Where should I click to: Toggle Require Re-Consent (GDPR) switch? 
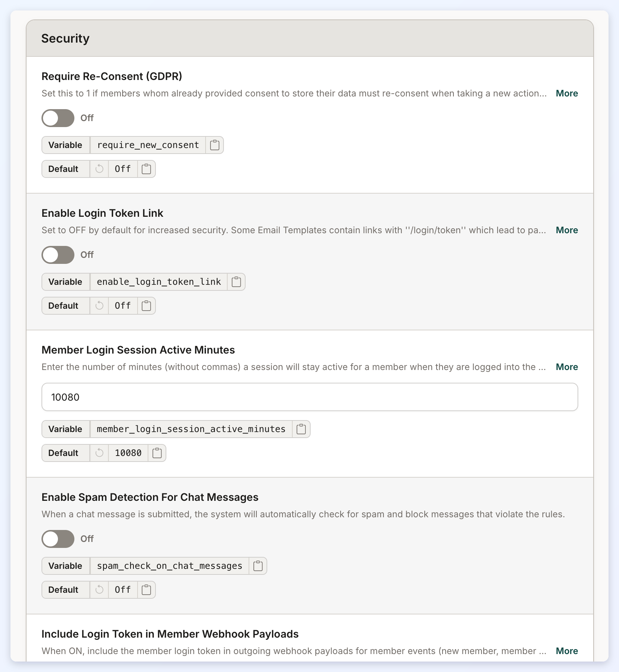point(58,118)
